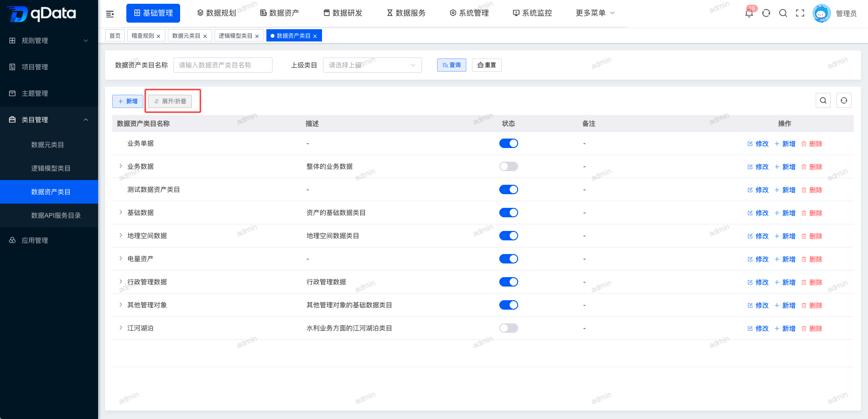This screenshot has height=419, width=868.
Task: Disable status switch for 电量资产
Action: click(x=509, y=259)
